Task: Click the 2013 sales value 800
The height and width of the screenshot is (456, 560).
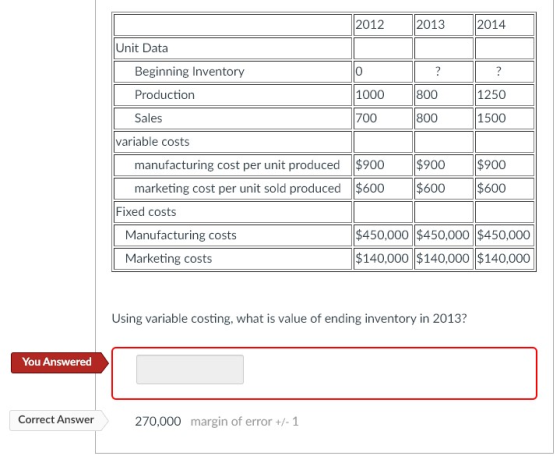Action: (x=427, y=118)
